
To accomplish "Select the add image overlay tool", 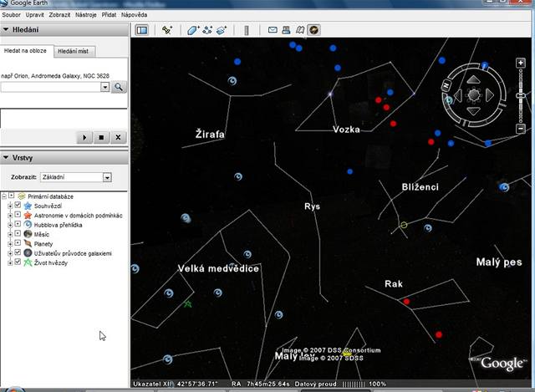I will pos(222,30).
